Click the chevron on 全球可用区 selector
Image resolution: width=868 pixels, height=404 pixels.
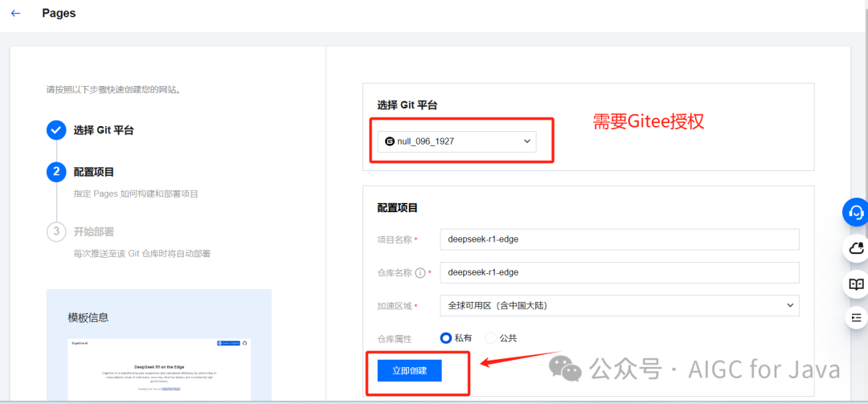pos(789,305)
